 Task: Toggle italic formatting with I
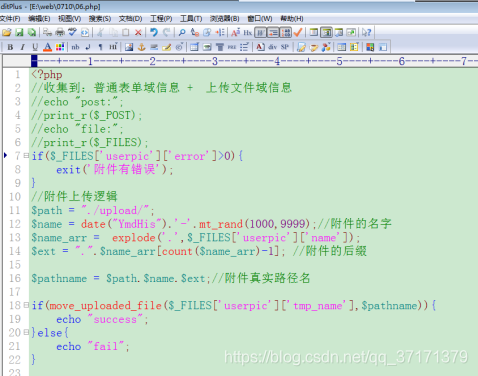[23, 47]
